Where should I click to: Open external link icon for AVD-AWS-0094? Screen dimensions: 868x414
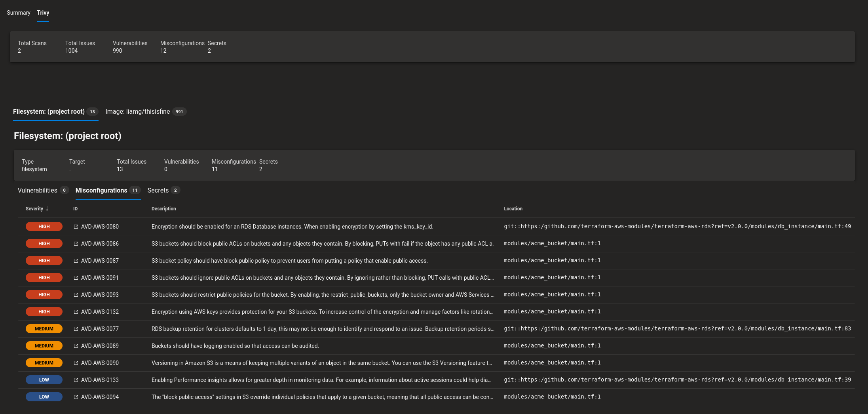76,397
